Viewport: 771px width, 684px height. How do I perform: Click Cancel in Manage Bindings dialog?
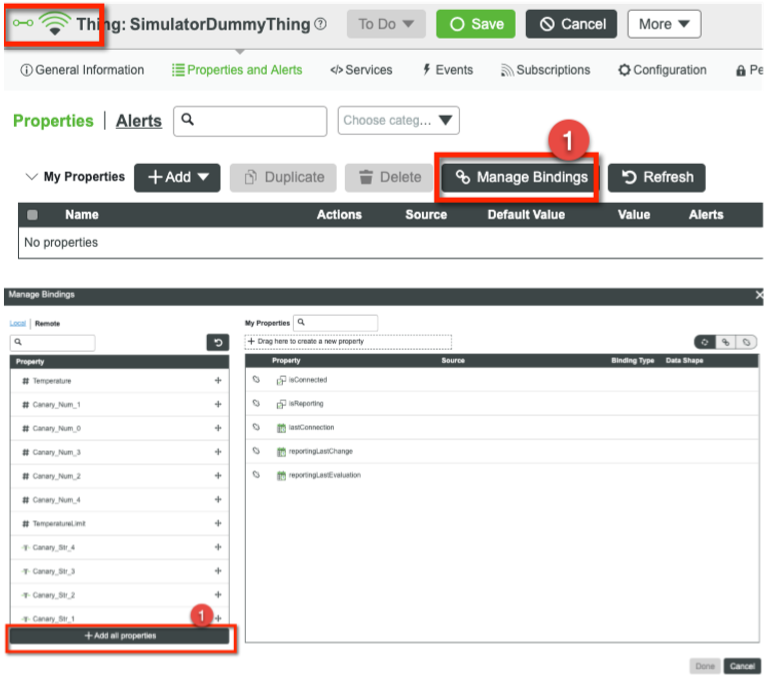click(x=742, y=666)
